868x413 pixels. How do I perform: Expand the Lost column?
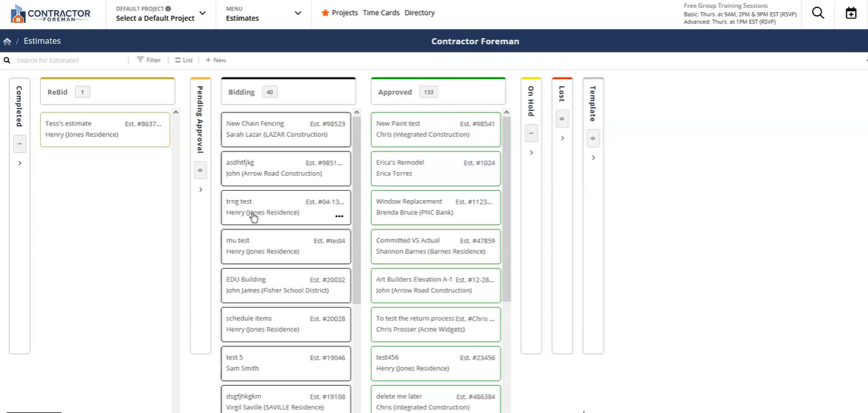pyautogui.click(x=562, y=138)
